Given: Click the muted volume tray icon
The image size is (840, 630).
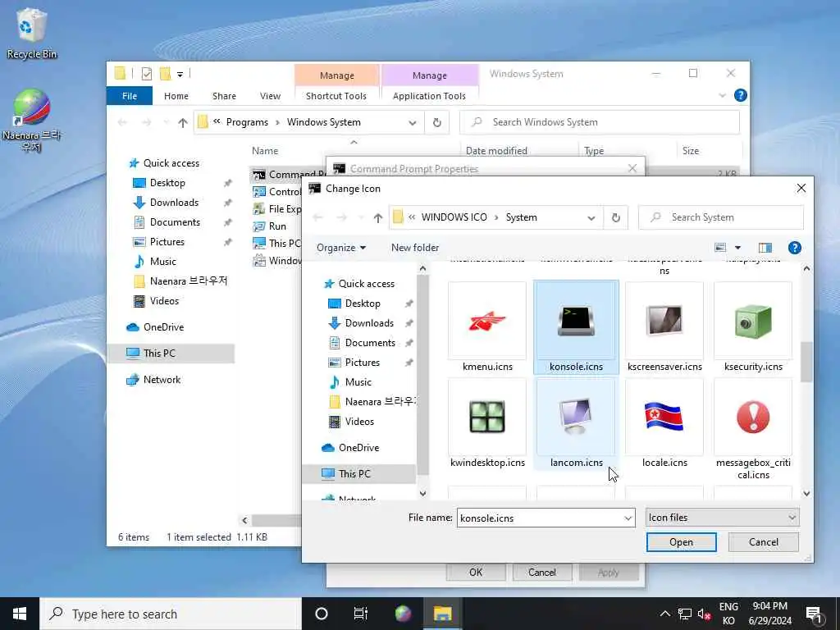Looking at the screenshot, I should click(704, 614).
